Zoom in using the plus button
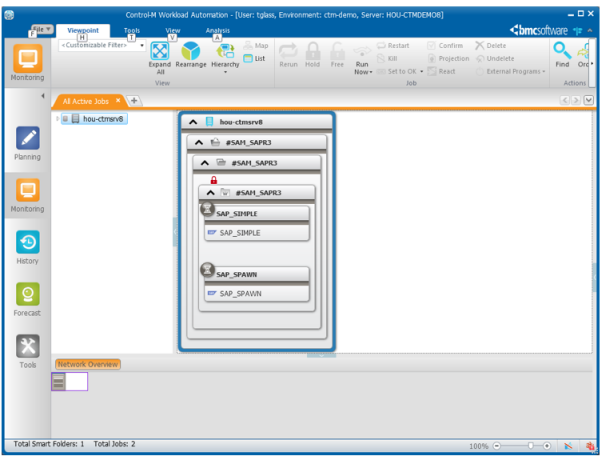606x460 pixels. (547, 446)
